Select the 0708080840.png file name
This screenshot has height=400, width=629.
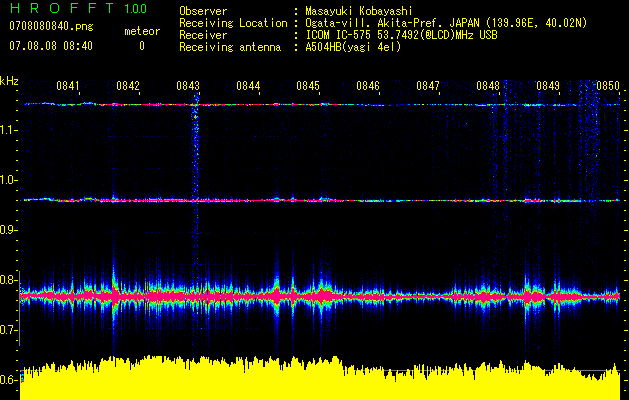pyautogui.click(x=50, y=29)
